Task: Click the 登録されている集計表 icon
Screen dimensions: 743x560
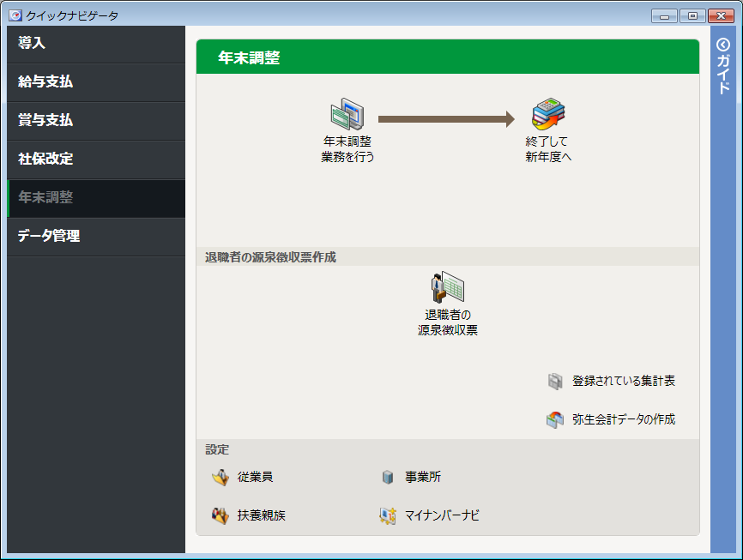Action: (x=555, y=381)
